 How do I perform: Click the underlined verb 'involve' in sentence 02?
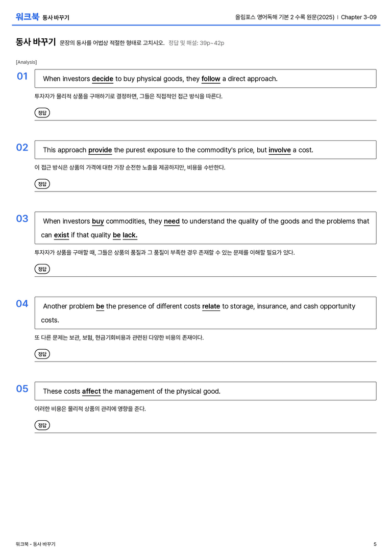click(x=280, y=150)
